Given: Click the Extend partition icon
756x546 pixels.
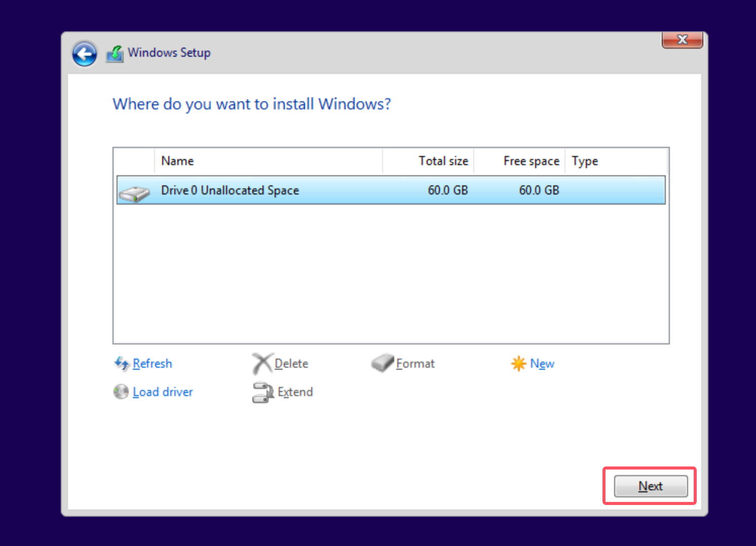Looking at the screenshot, I should click(262, 392).
